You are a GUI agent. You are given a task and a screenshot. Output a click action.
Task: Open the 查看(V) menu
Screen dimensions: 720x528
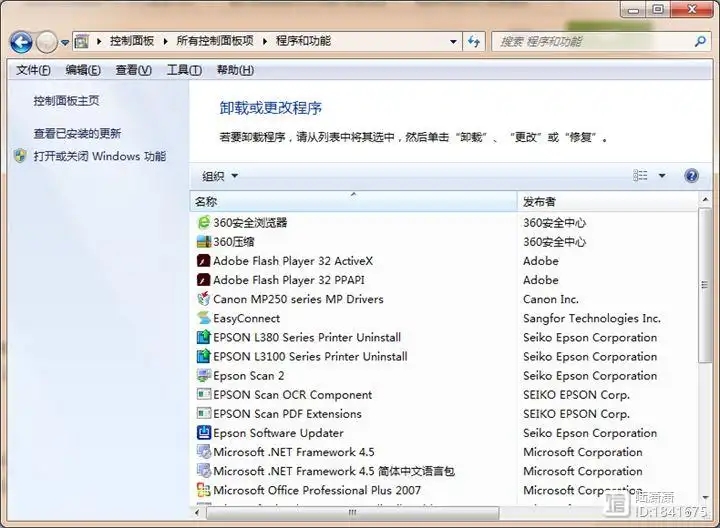pos(134,70)
